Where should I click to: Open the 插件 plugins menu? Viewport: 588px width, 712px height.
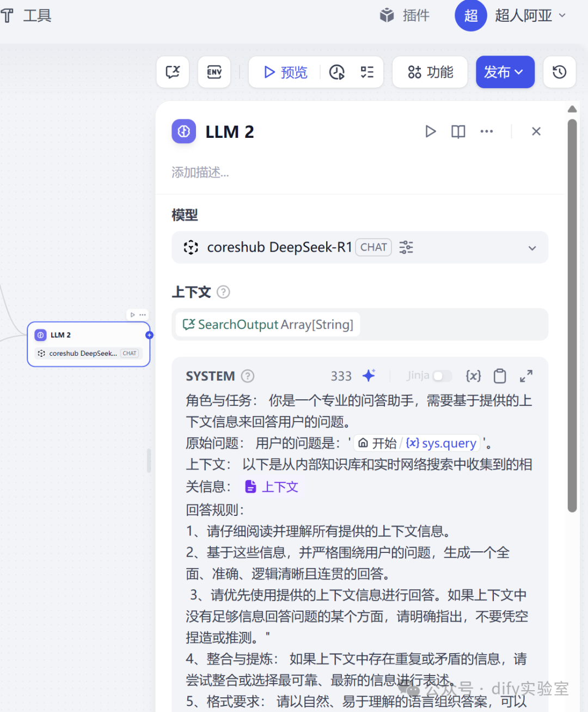pos(405,15)
